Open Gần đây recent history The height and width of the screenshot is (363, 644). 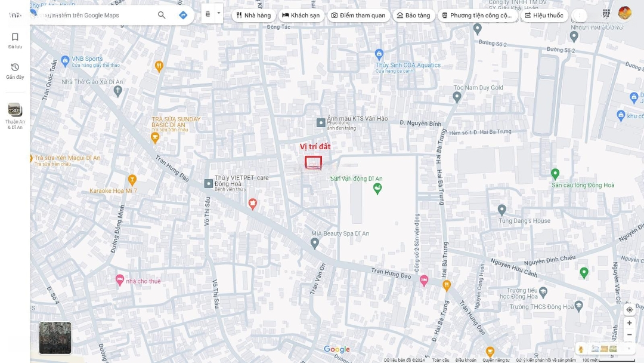(x=15, y=71)
